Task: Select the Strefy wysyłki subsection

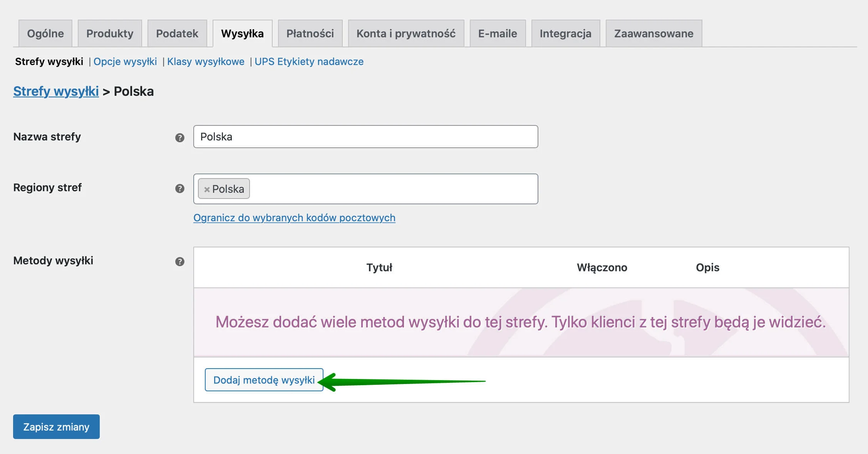Action: tap(49, 62)
